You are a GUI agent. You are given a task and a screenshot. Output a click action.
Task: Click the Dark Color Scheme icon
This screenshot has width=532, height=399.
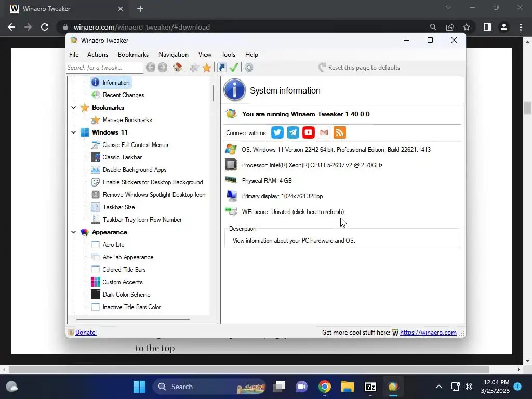pos(96,295)
